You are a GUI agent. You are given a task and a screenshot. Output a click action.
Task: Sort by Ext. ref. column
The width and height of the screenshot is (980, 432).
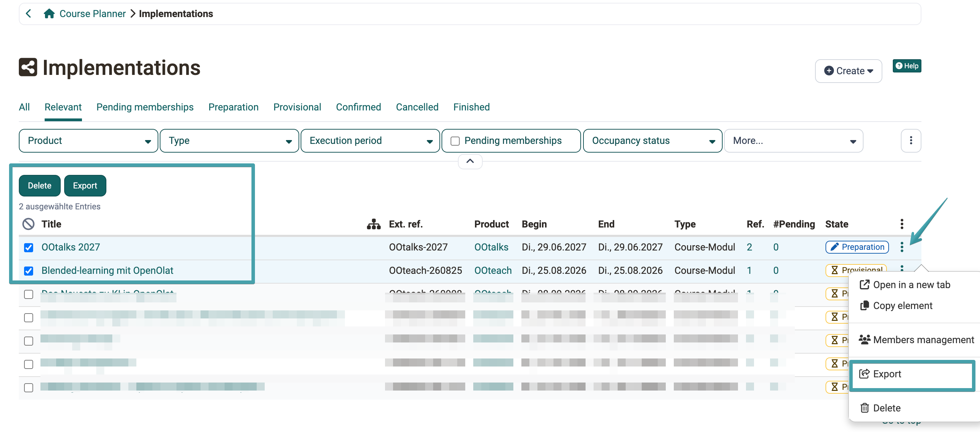tap(406, 224)
